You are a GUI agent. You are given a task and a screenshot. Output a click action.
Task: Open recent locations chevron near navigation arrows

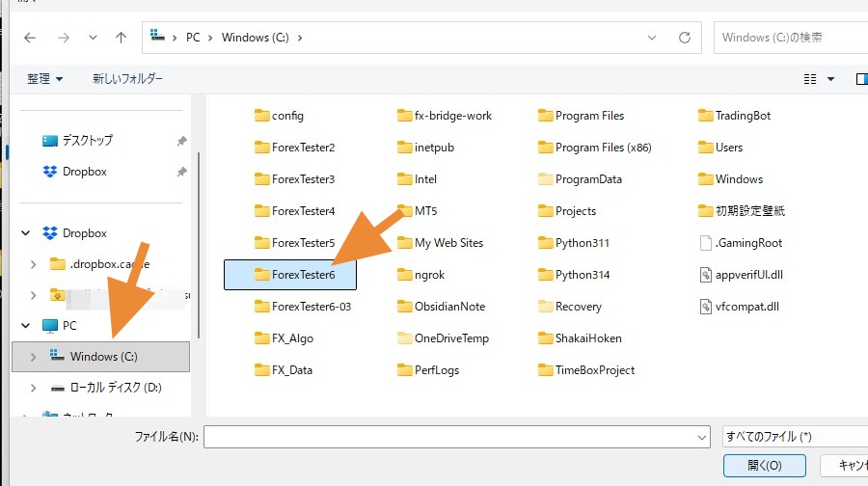(x=93, y=38)
